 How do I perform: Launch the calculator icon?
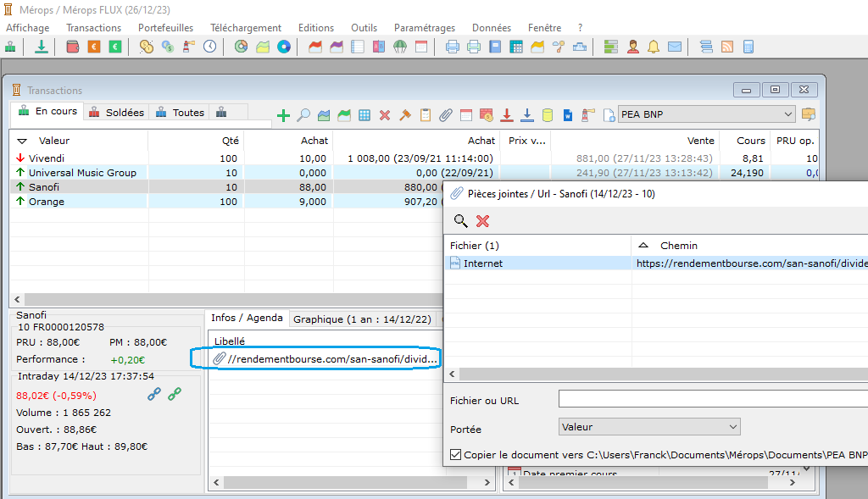pyautogui.click(x=748, y=47)
